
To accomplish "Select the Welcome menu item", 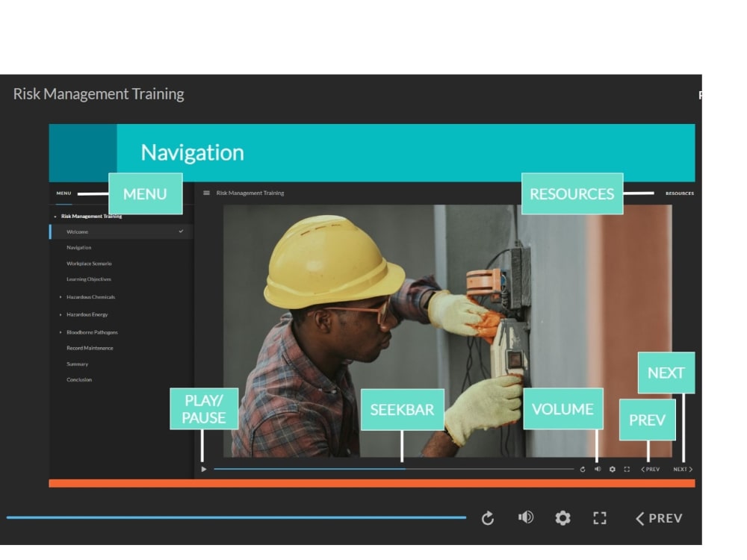I will (x=122, y=232).
